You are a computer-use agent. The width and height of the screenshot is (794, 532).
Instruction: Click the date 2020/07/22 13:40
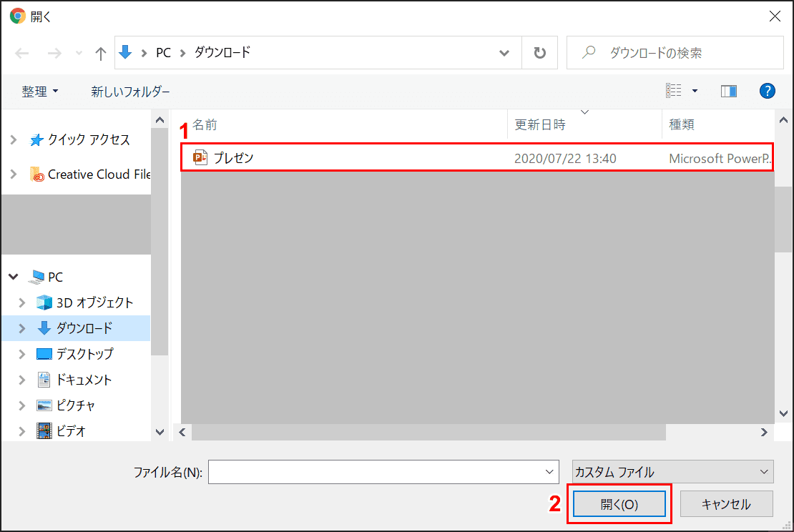(x=565, y=159)
